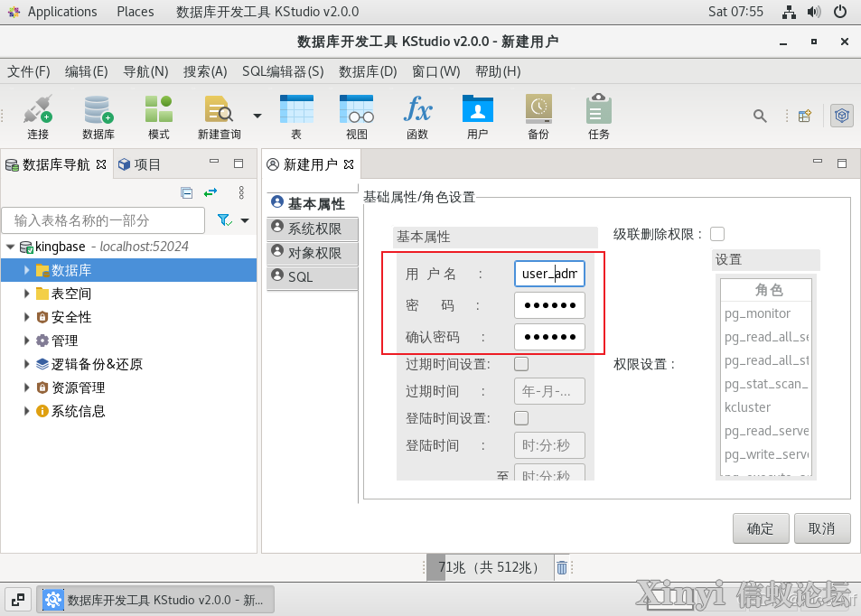Open the Database (数据库) toolbar icon
Viewport: 861px width, 616px height.
click(98, 117)
